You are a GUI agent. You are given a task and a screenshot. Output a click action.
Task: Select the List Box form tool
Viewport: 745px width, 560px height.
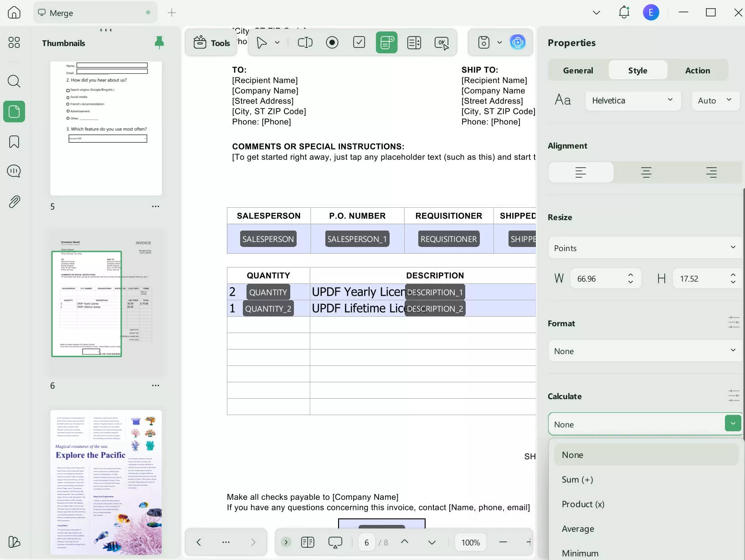[414, 43]
